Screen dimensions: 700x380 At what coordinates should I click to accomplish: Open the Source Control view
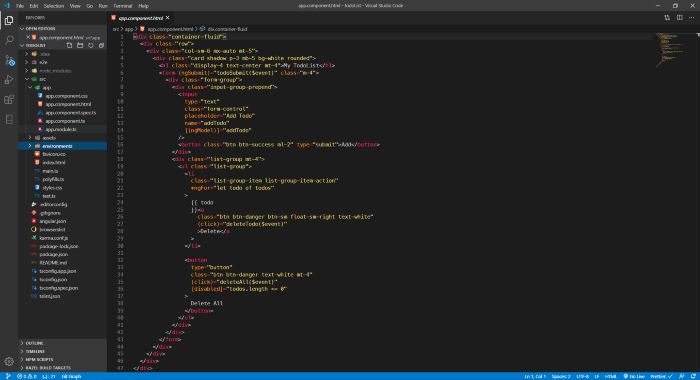9,60
